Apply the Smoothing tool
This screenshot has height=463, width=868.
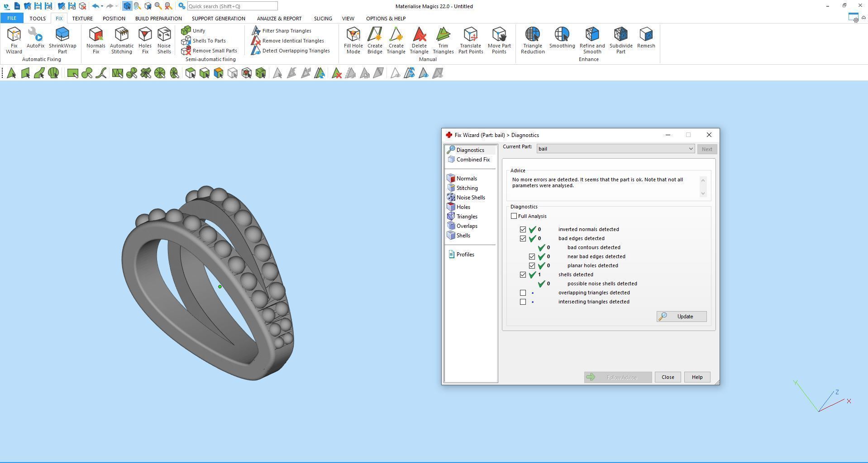pyautogui.click(x=562, y=38)
